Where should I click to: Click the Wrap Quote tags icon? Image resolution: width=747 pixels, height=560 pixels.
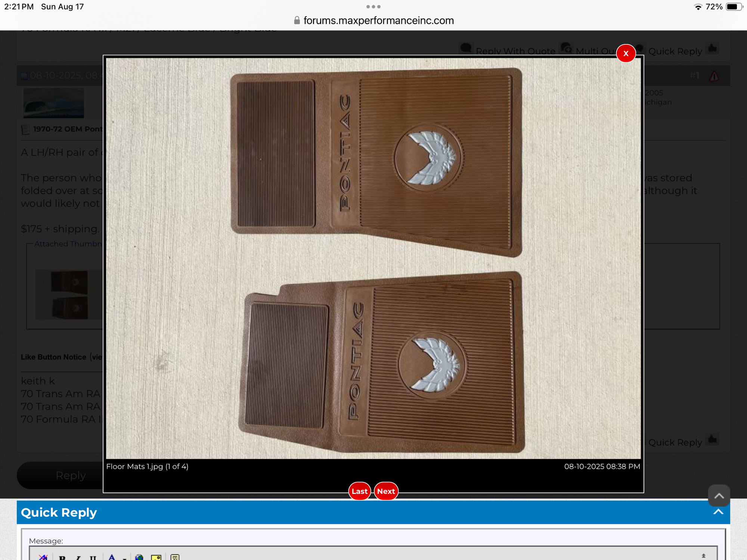tap(175, 557)
